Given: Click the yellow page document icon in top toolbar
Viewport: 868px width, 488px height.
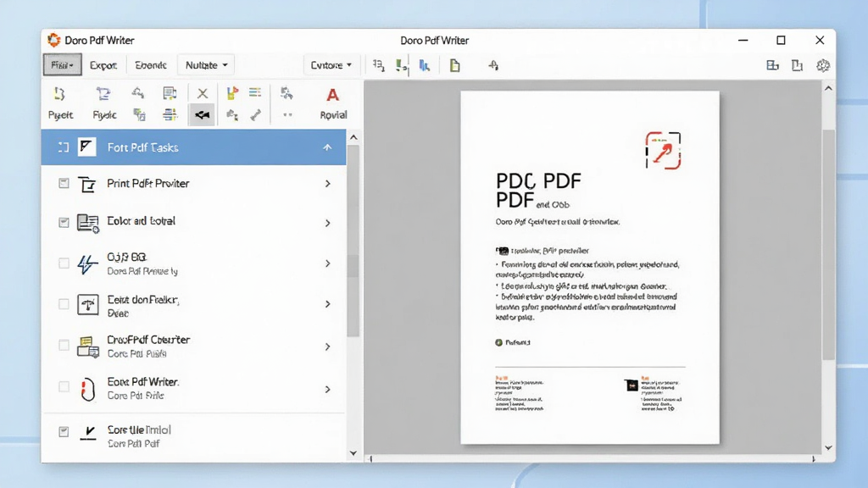Looking at the screenshot, I should click(x=454, y=65).
